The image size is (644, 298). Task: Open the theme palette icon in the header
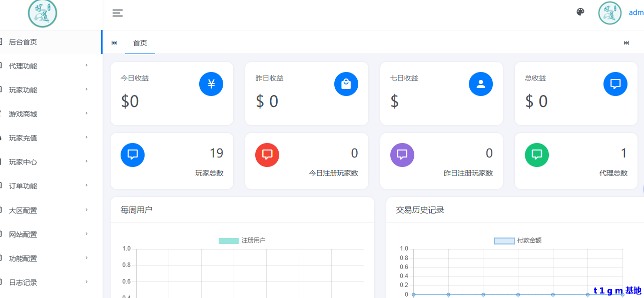point(580,11)
